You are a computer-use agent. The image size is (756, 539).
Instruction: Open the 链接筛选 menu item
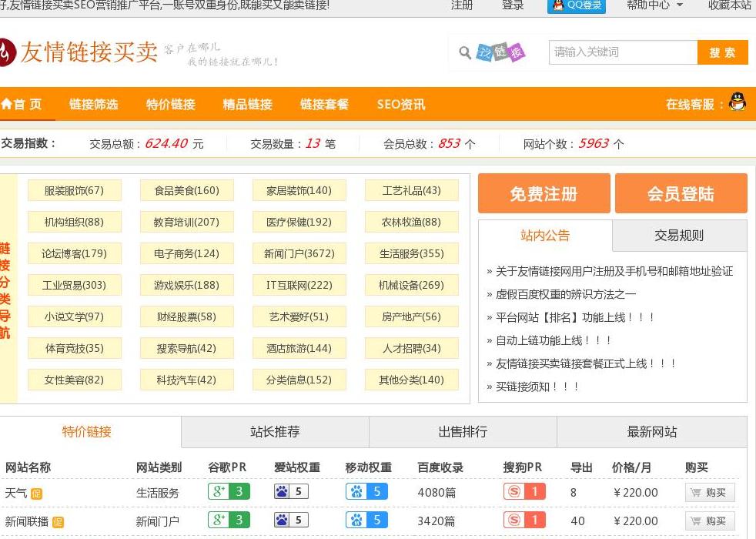tap(93, 104)
